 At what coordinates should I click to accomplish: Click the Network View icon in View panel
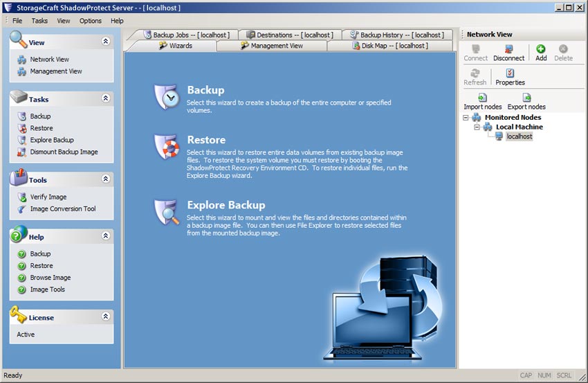21,60
